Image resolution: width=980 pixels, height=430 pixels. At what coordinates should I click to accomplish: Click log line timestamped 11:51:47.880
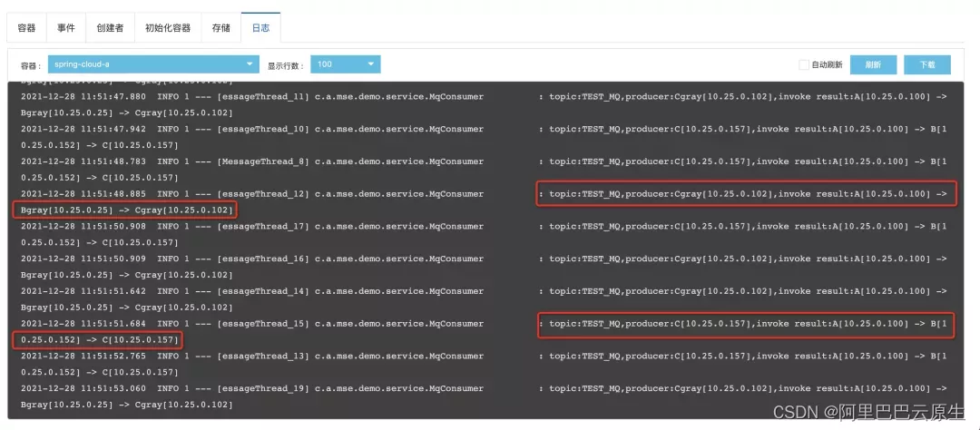[484, 104]
